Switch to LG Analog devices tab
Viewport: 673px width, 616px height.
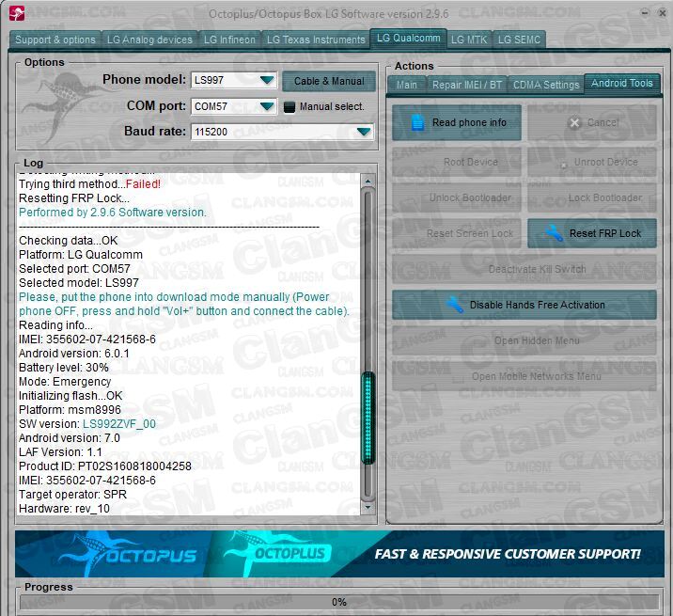(149, 39)
